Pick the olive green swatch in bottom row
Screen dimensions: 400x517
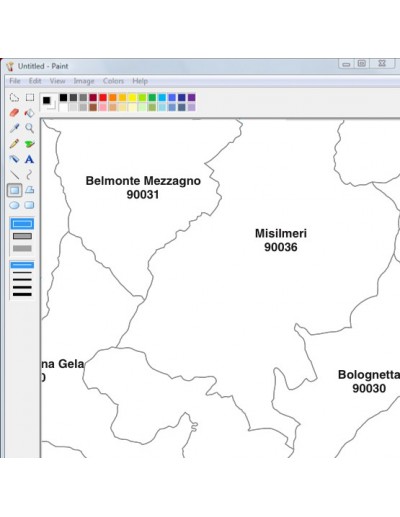click(152, 107)
